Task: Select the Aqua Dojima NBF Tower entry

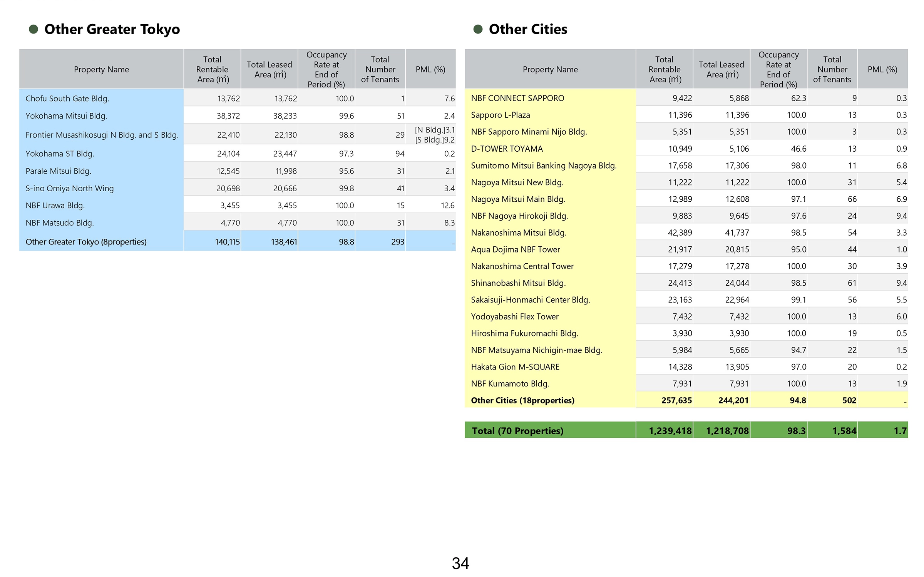Action: pyautogui.click(x=515, y=249)
